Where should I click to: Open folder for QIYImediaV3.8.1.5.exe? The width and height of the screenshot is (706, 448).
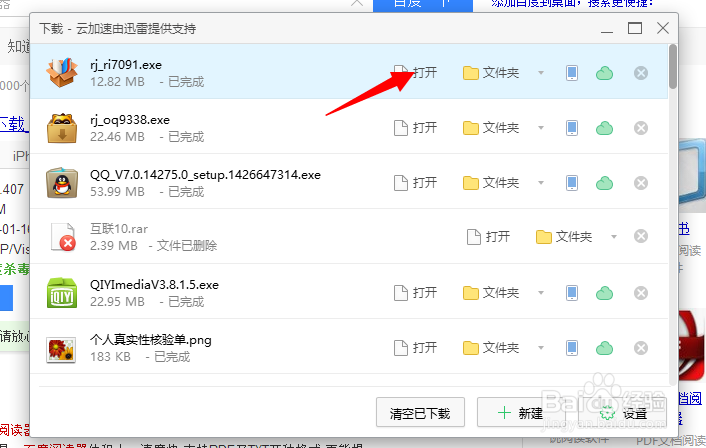[491, 293]
